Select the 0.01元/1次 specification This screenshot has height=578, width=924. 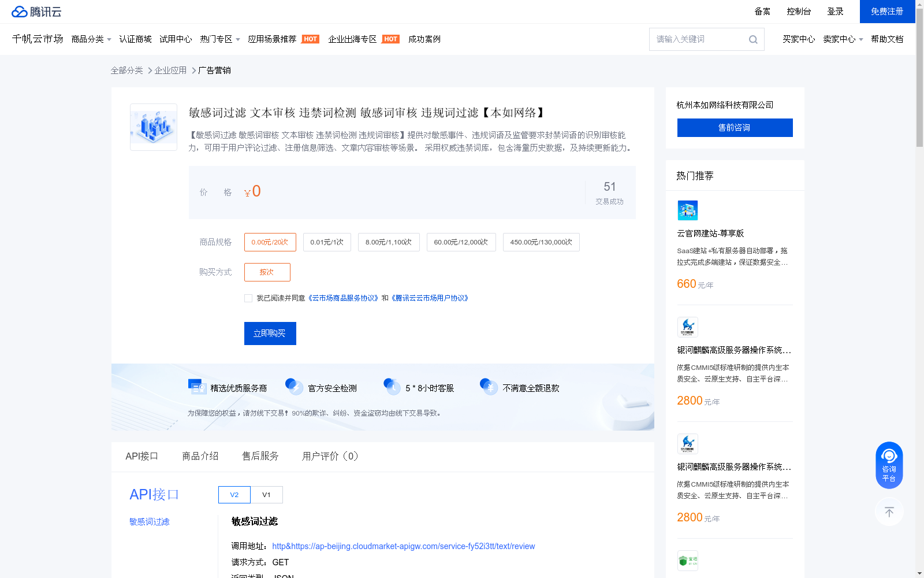(x=327, y=242)
